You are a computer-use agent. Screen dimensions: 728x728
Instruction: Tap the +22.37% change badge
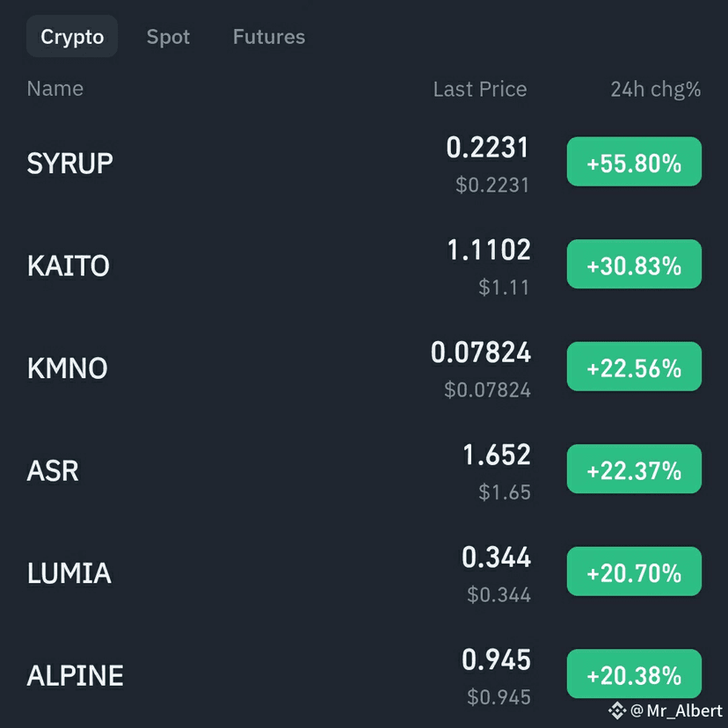(x=634, y=469)
